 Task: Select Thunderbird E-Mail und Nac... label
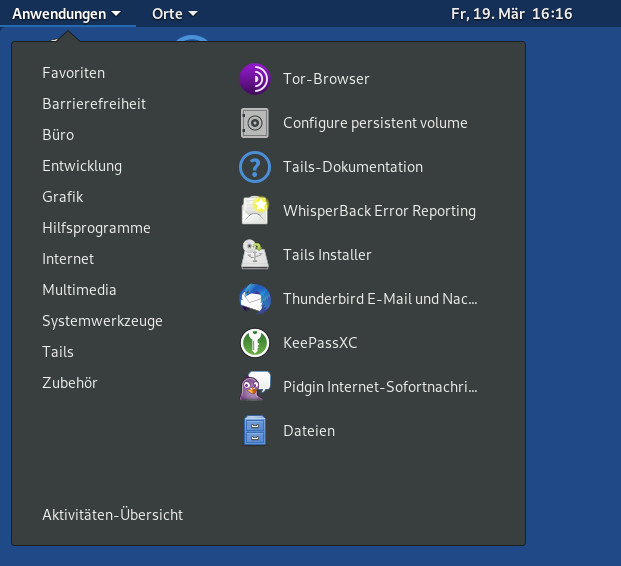(x=380, y=299)
